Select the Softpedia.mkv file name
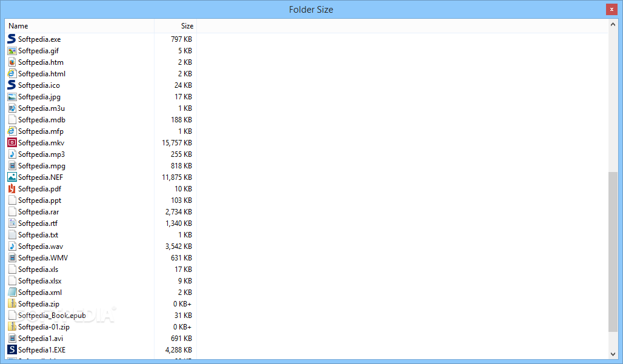 [41, 143]
